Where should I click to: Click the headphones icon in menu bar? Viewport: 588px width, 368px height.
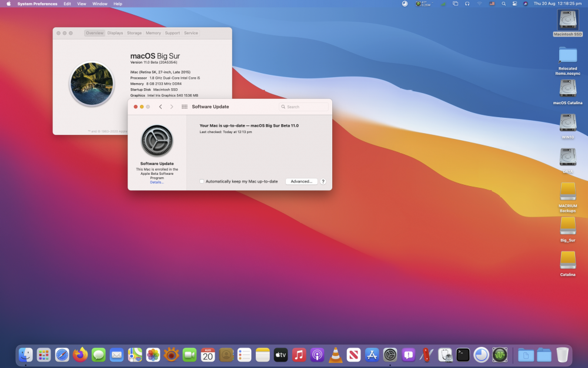coord(467,4)
